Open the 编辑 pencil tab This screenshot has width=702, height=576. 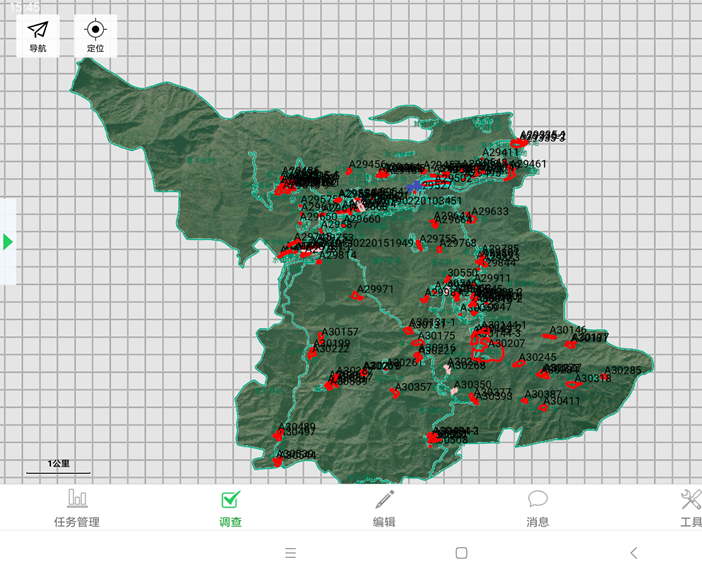(384, 507)
